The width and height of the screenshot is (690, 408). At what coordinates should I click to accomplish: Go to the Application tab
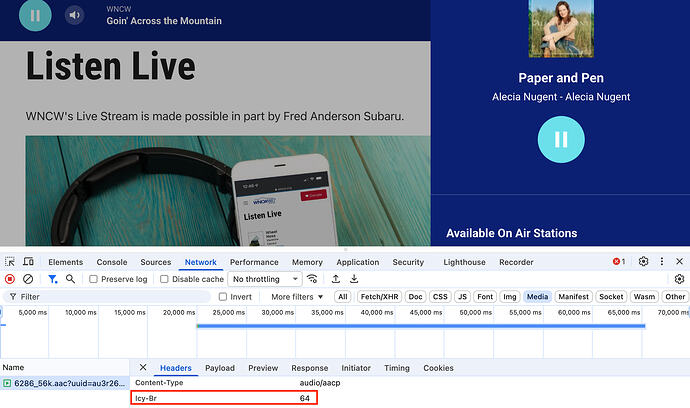click(x=358, y=262)
